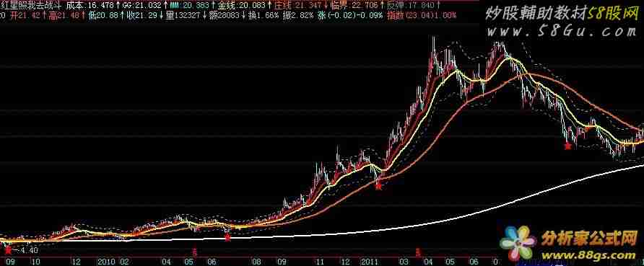Click the red star near June 2010
The width and height of the screenshot is (644, 266).
click(x=227, y=237)
